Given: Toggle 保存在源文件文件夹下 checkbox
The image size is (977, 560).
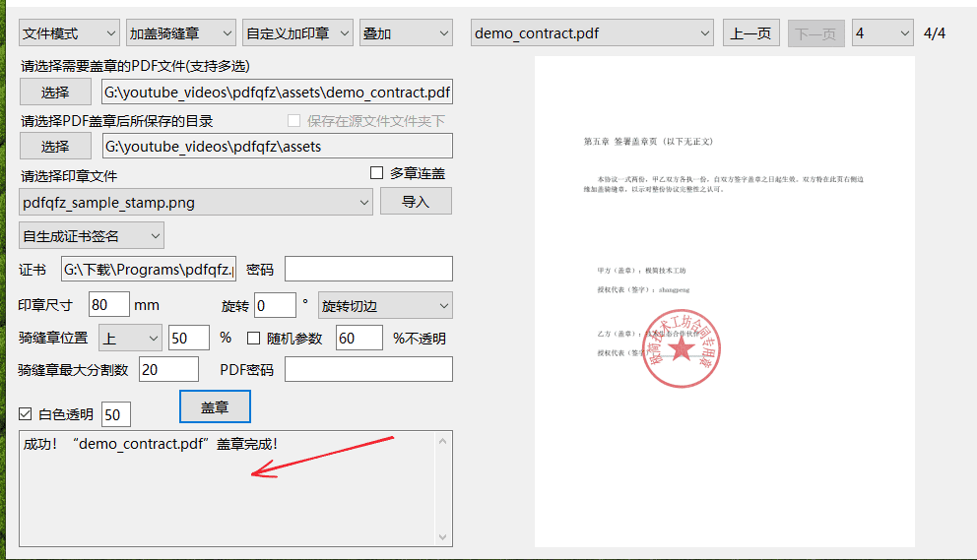Looking at the screenshot, I should [294, 120].
